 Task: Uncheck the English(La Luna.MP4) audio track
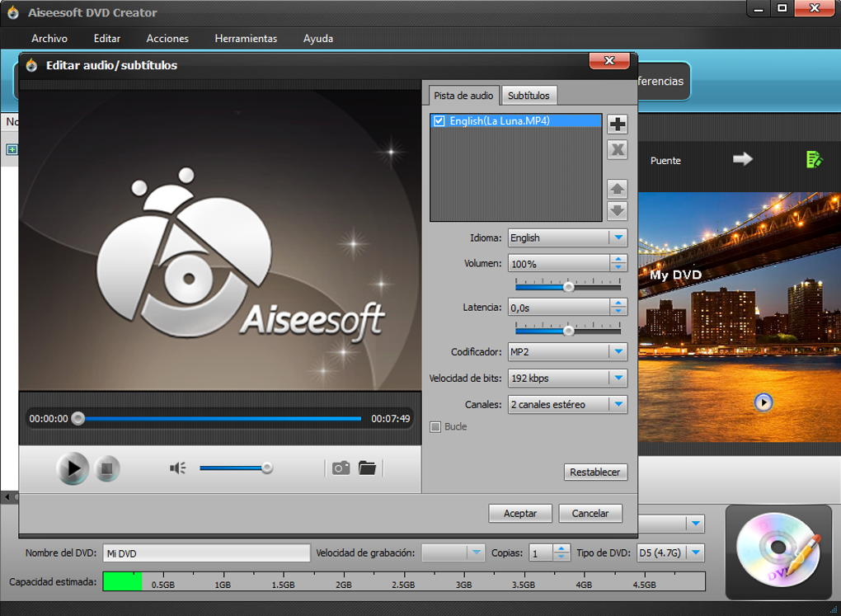(439, 121)
